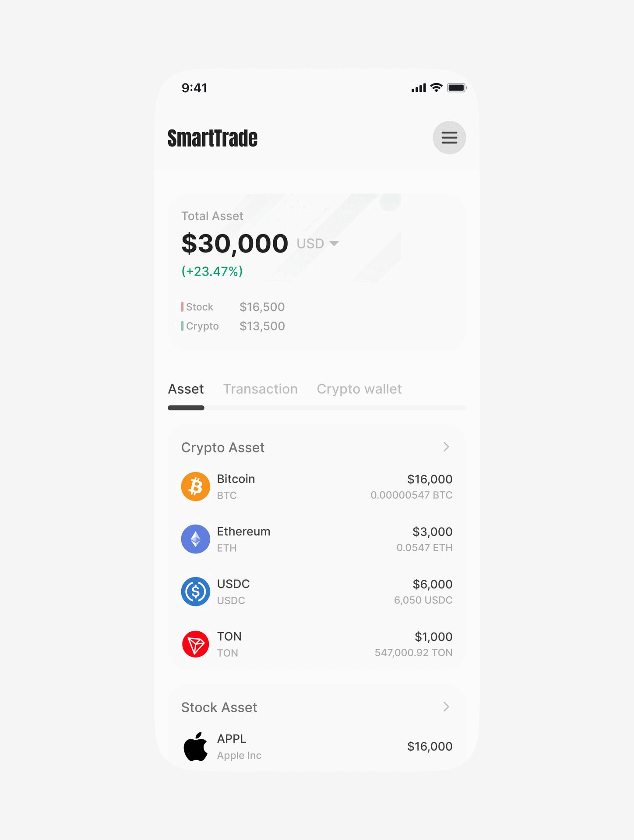Open the Crypto wallet tab
This screenshot has width=634, height=840.
coord(359,389)
